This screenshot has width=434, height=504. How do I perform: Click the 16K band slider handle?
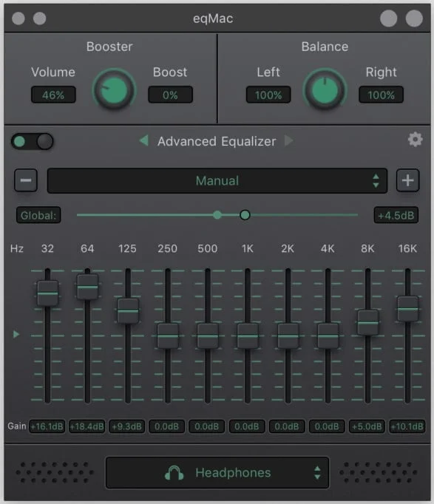tap(407, 309)
